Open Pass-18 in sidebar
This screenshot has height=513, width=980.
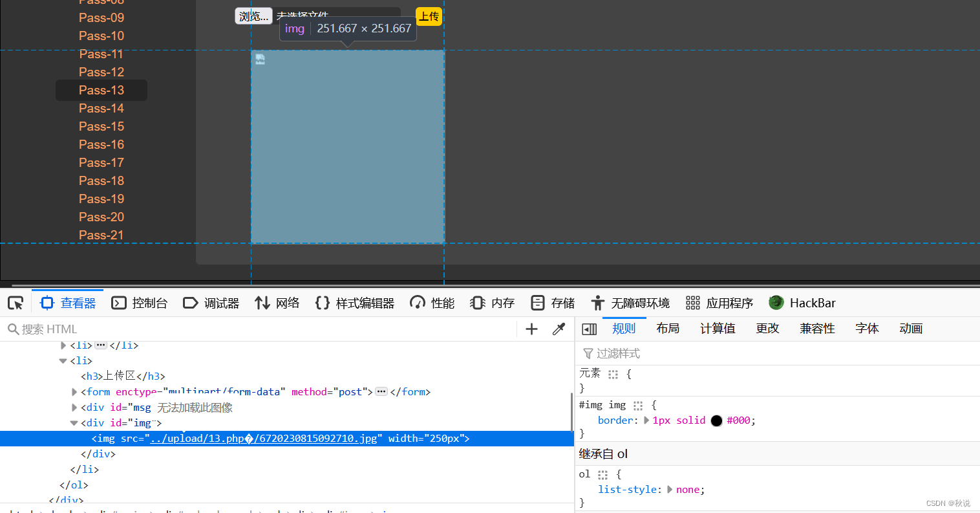coord(101,180)
